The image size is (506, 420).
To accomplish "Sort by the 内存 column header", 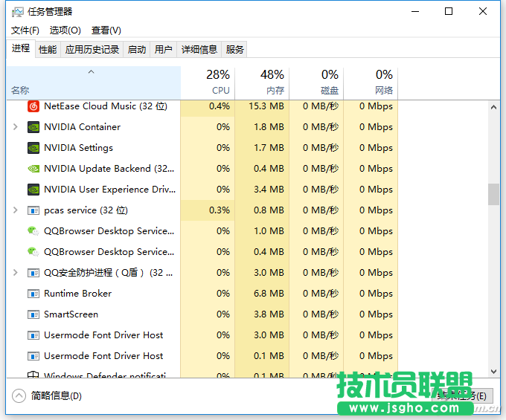I will pos(263,83).
